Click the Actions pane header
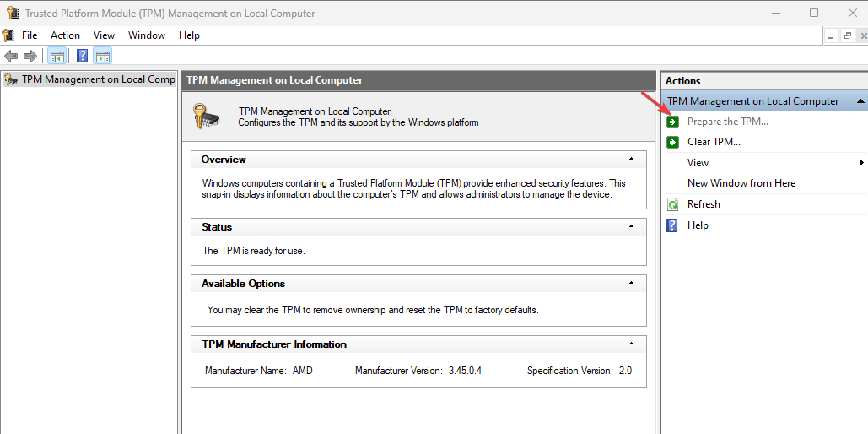Screen dimensions: 868x434 pyautogui.click(x=764, y=81)
